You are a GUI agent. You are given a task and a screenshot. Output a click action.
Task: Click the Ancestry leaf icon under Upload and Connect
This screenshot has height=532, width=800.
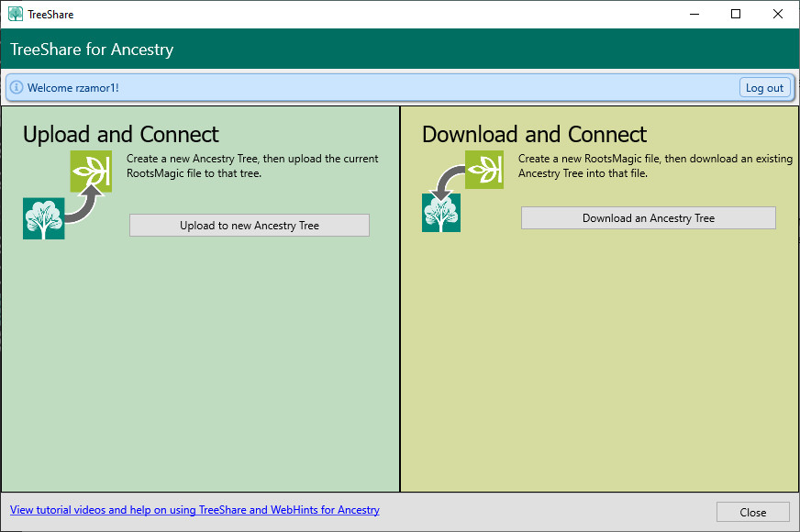[91, 172]
